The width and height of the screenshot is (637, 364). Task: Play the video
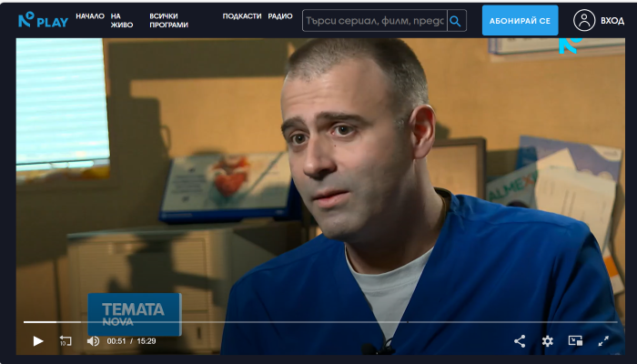pos(38,341)
